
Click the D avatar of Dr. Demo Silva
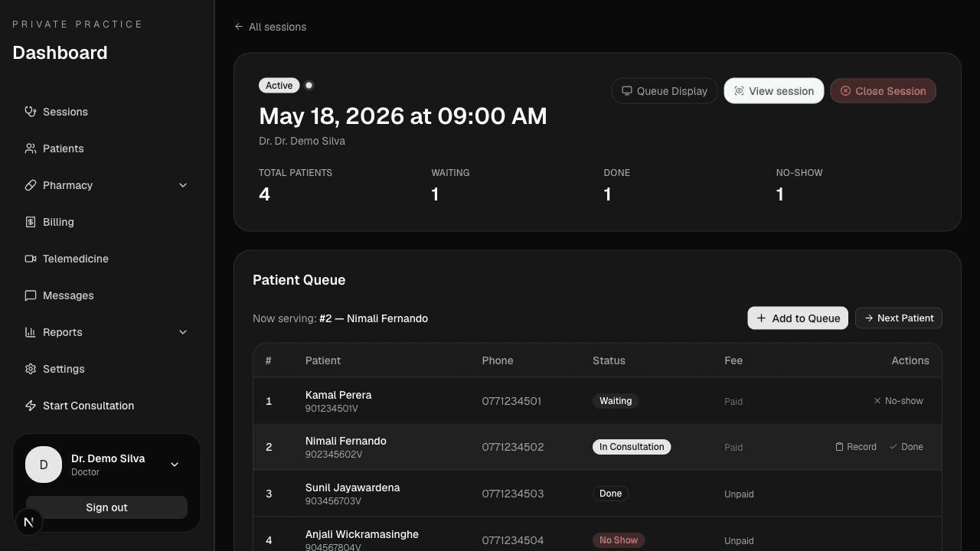[x=44, y=465]
